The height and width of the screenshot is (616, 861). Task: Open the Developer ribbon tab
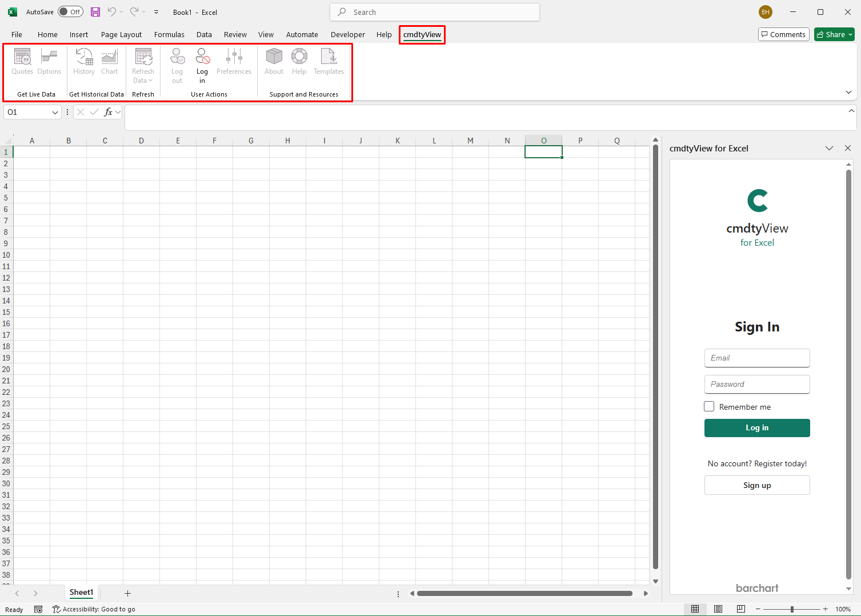pos(347,34)
